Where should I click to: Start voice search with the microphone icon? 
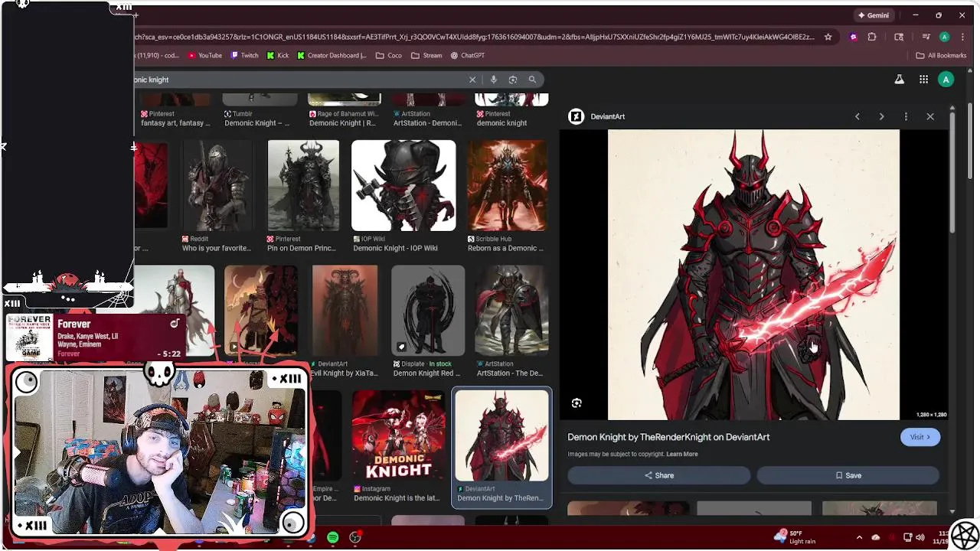click(x=494, y=80)
